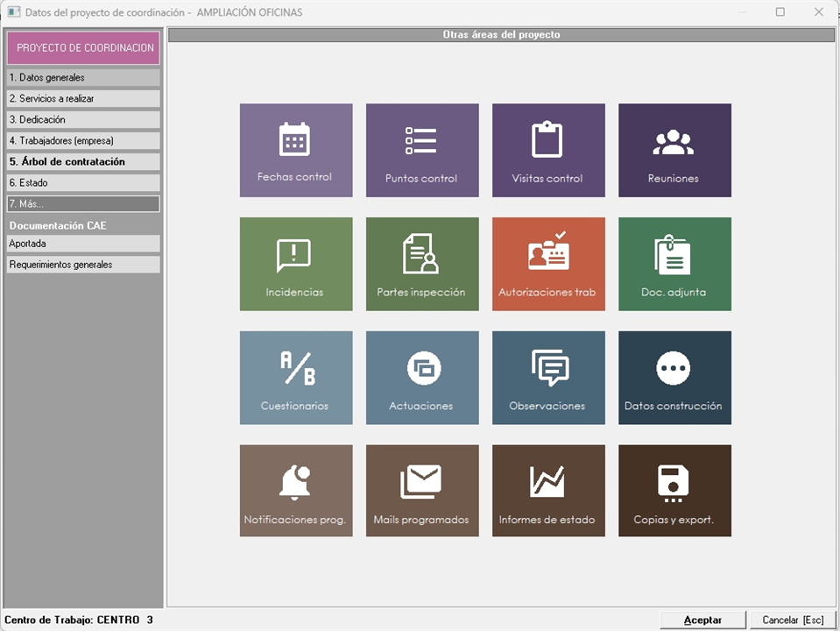840x631 pixels.
Task: Open the Cuestionarios A/B tile
Action: click(296, 378)
